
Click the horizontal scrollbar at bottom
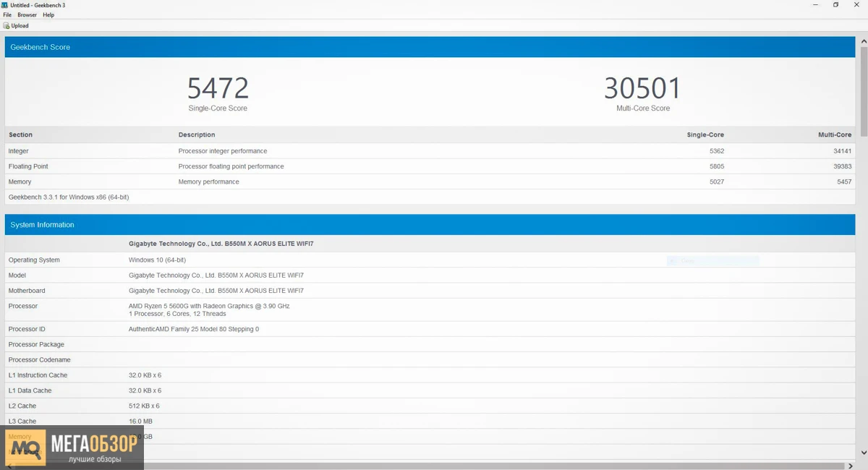click(x=430, y=465)
